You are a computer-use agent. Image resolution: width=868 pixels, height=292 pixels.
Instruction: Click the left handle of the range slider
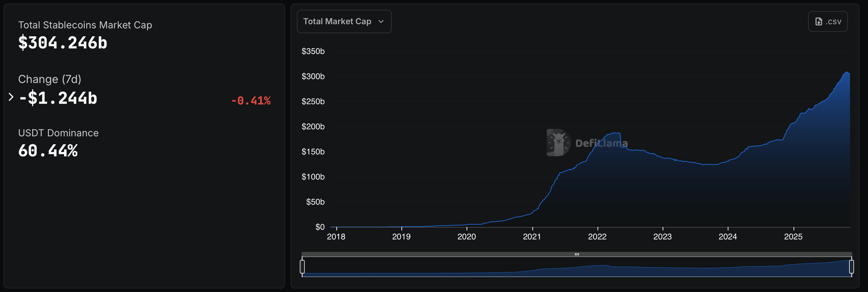[x=302, y=267]
